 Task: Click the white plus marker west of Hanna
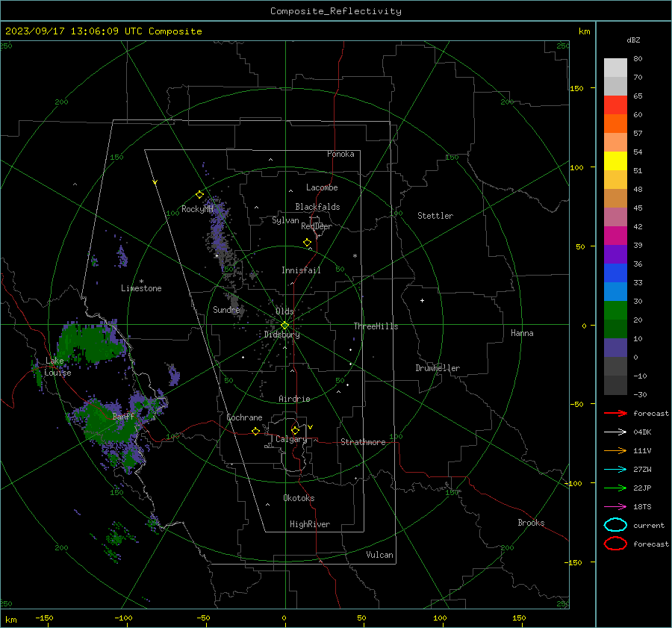click(x=422, y=300)
